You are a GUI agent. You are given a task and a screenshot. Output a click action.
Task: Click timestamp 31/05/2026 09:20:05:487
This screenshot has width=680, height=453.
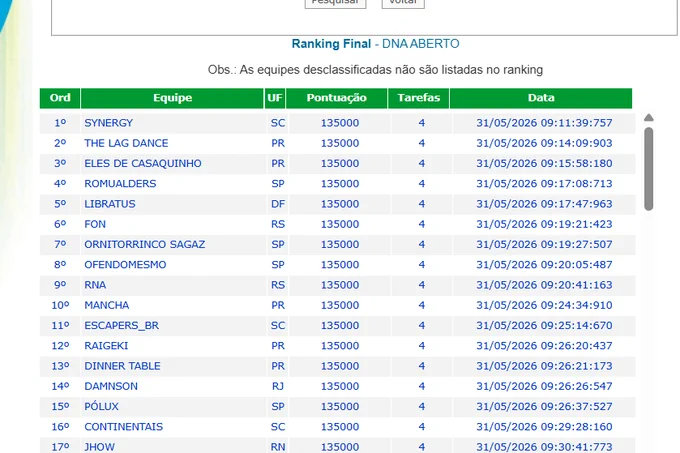(x=544, y=265)
